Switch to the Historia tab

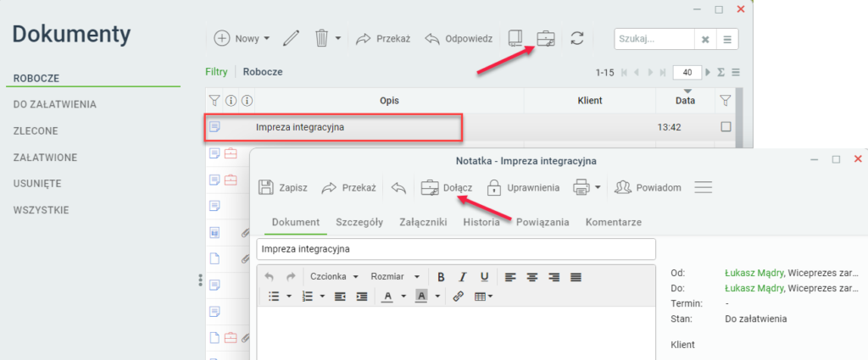(481, 222)
